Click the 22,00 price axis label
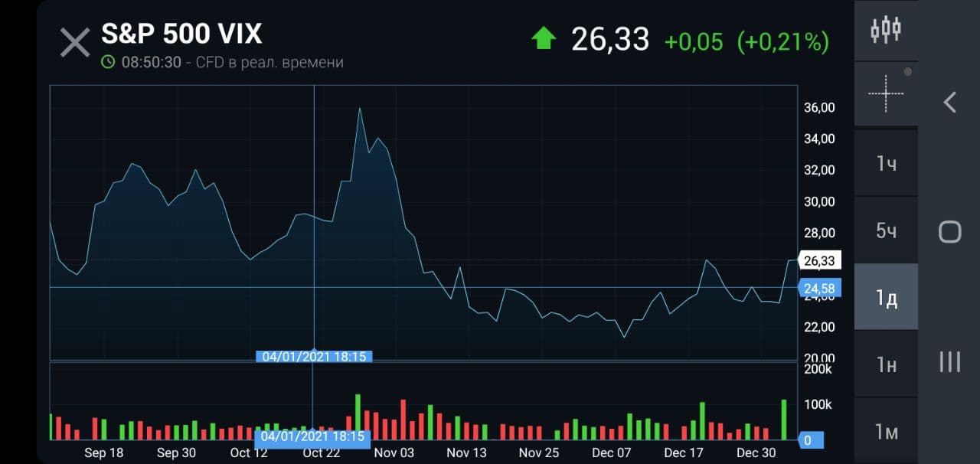 (x=819, y=327)
